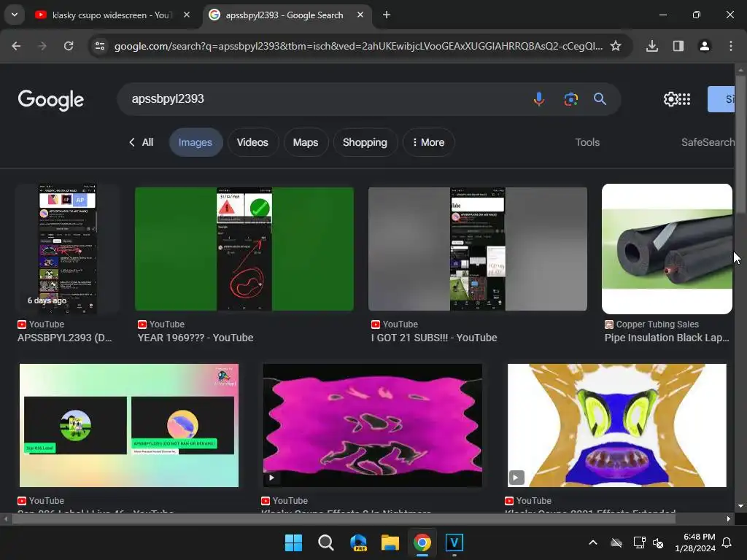The width and height of the screenshot is (747, 560).
Task: Open Windows taskbar search
Action: [x=326, y=542]
